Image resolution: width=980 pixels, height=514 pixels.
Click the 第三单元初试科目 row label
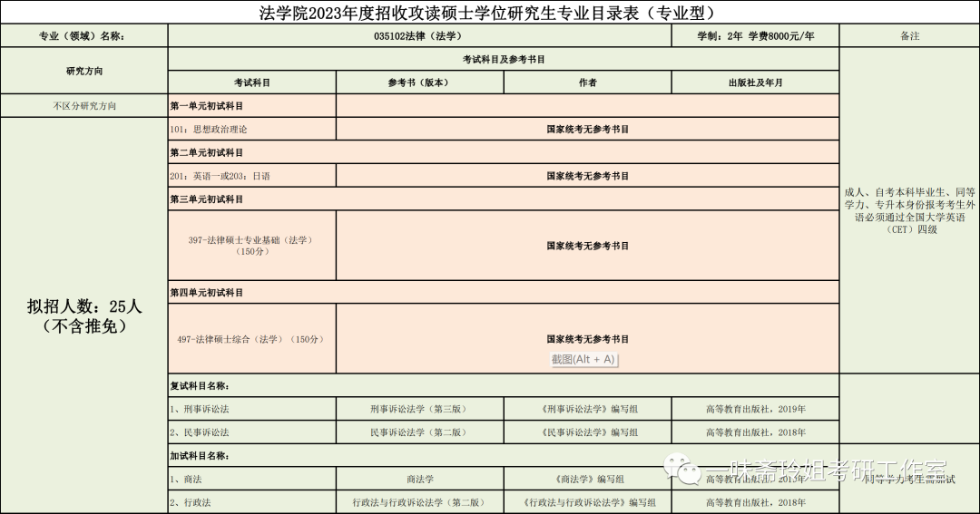point(207,199)
